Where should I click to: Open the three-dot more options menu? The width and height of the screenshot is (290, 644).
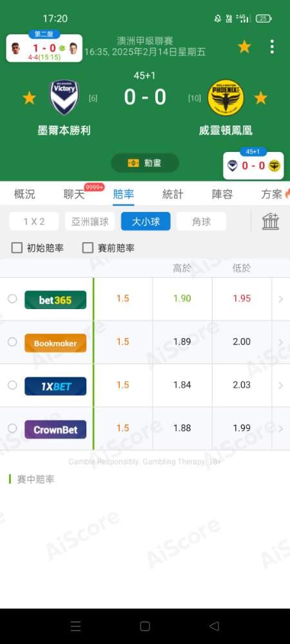272,47
